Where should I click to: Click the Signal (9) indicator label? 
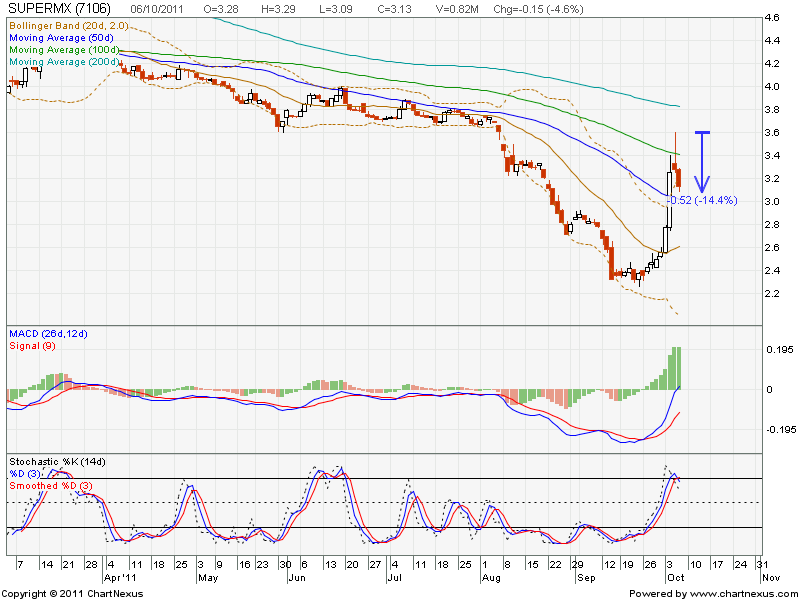(33, 346)
